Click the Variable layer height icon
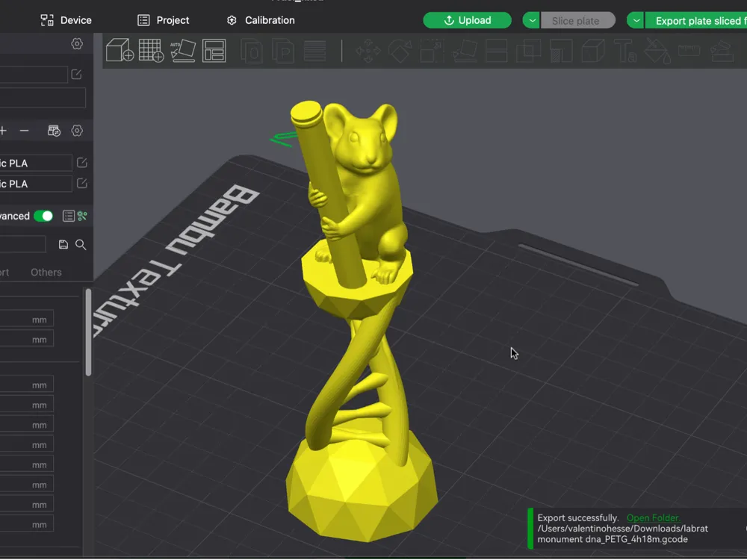This screenshot has width=747, height=560. point(315,51)
